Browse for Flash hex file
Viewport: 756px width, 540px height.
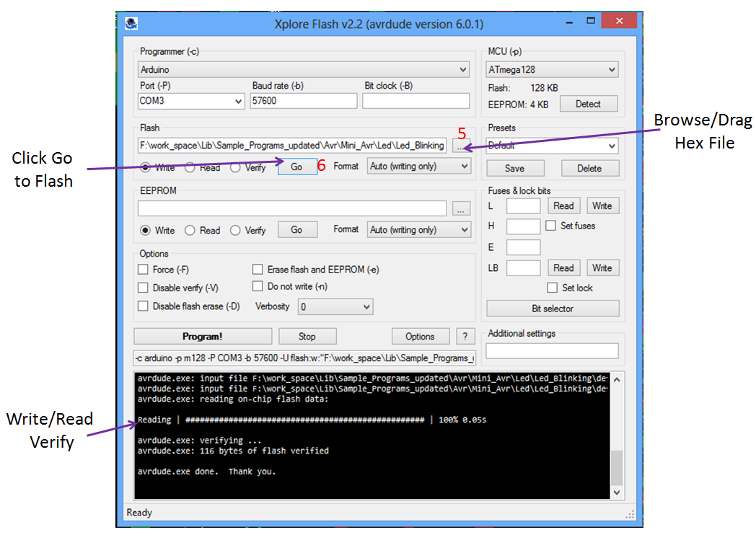pos(461,146)
